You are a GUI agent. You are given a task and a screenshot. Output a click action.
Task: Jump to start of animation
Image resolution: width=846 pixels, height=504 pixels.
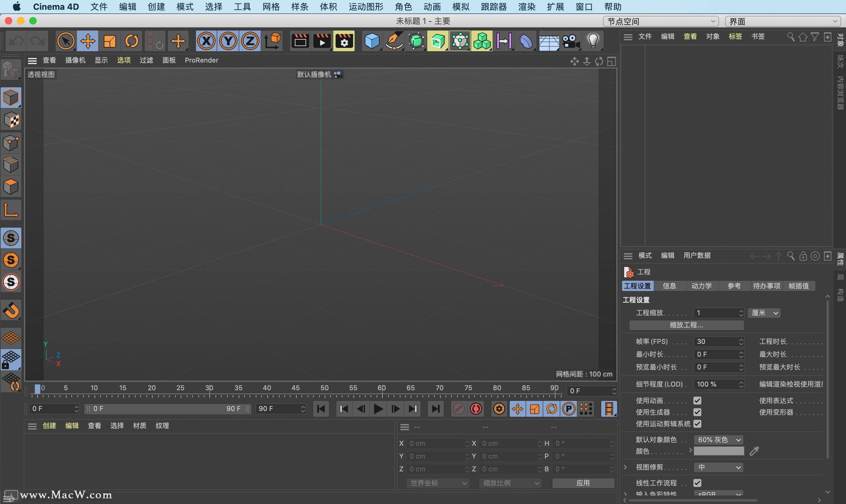click(321, 409)
